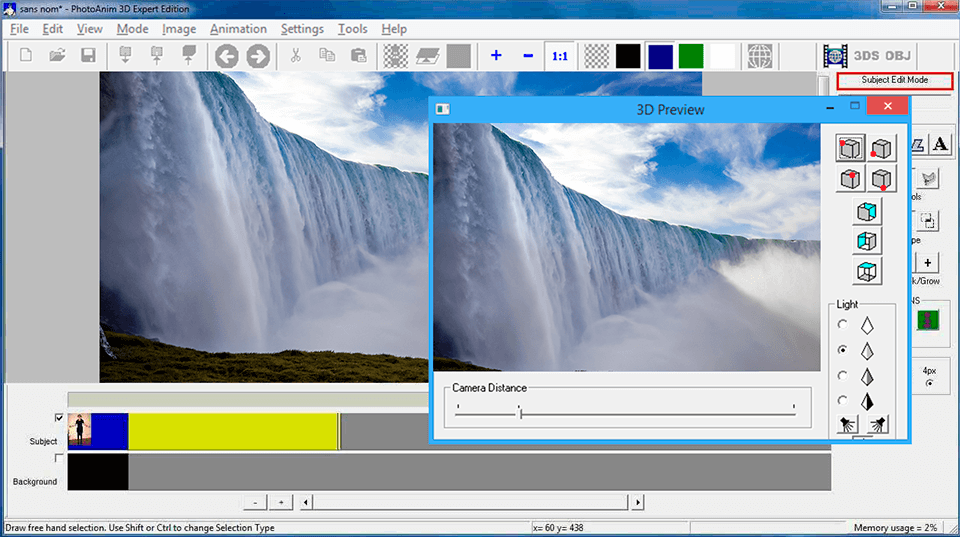This screenshot has height=537, width=960.
Task: Select the first Light radio option
Action: (843, 325)
